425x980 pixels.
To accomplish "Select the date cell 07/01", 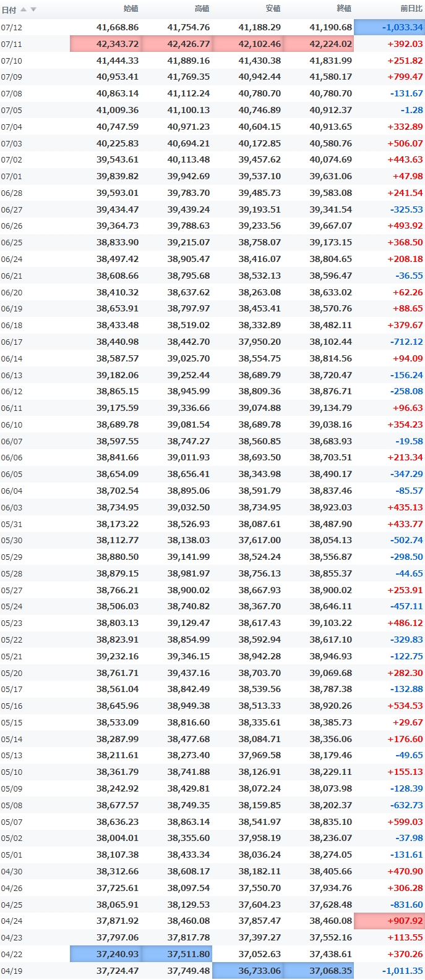I will click(x=12, y=177).
